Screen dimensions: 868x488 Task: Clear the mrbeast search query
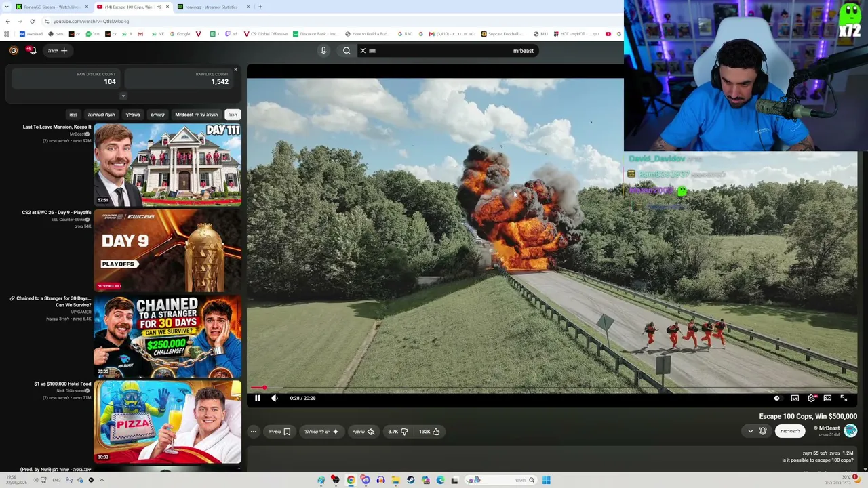tap(363, 51)
